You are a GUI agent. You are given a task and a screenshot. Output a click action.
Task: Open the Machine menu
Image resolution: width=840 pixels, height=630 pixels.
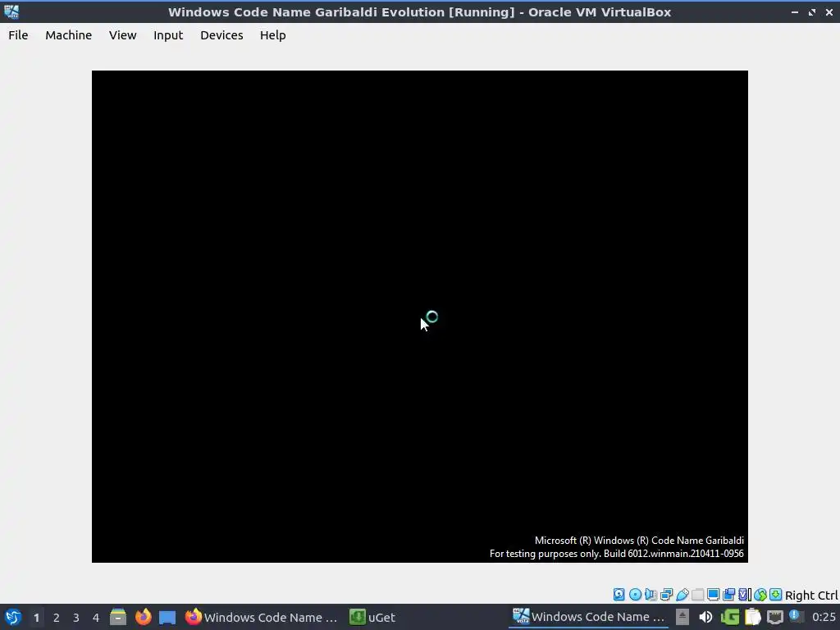[69, 34]
